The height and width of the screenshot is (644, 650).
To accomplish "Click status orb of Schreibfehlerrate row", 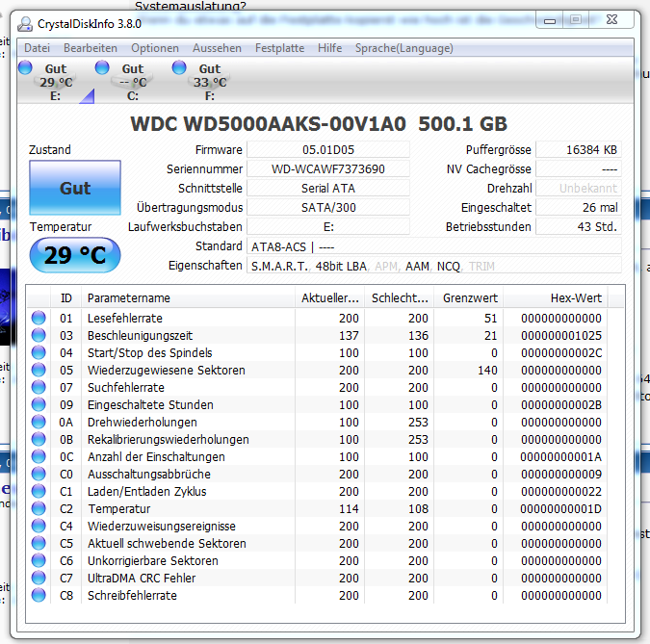I will [39, 595].
